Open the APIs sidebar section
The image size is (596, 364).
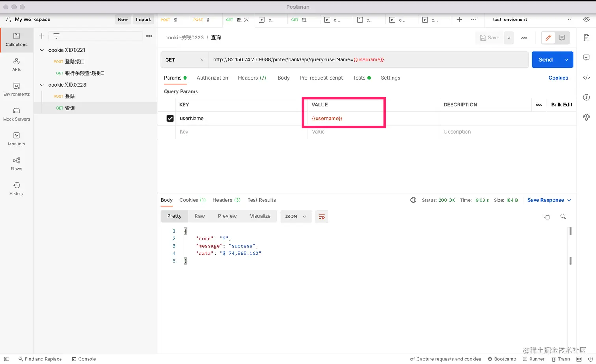click(17, 65)
